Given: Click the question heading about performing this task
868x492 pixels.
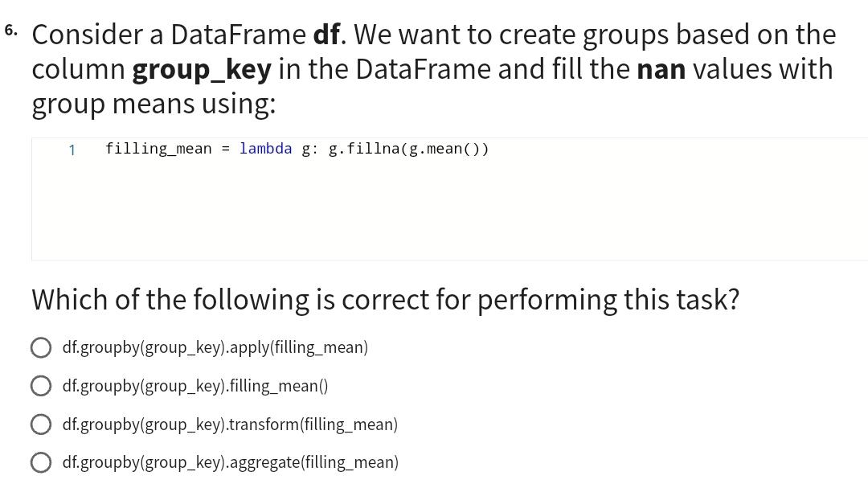Looking at the screenshot, I should pyautogui.click(x=386, y=299).
